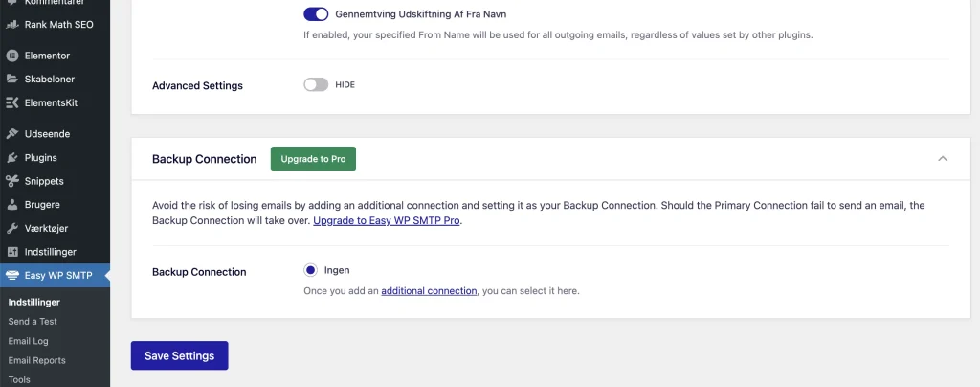Click the Rank Math SEO chart icon
This screenshot has height=387, width=980.
(11, 25)
